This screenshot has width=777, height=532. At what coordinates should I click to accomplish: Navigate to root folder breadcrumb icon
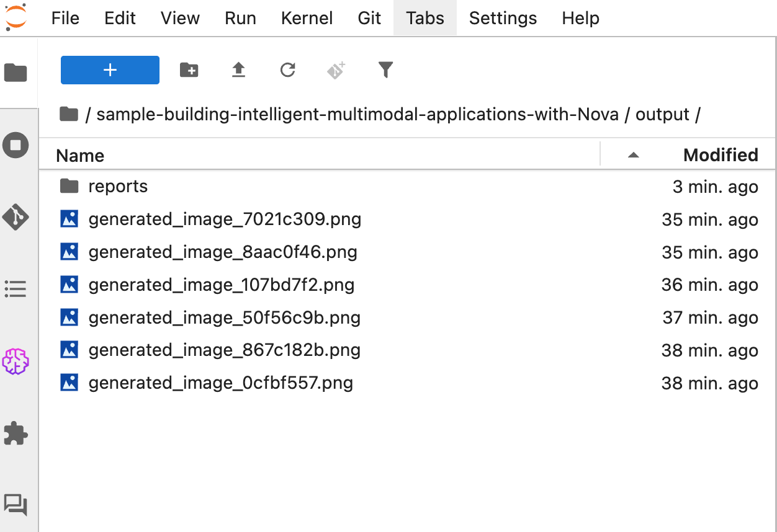[68, 114]
